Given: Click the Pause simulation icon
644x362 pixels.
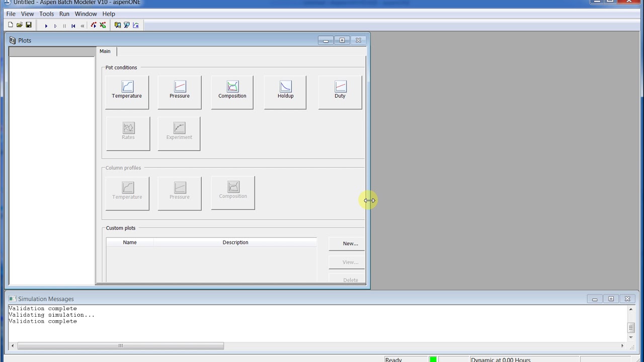Looking at the screenshot, I should coord(64,26).
